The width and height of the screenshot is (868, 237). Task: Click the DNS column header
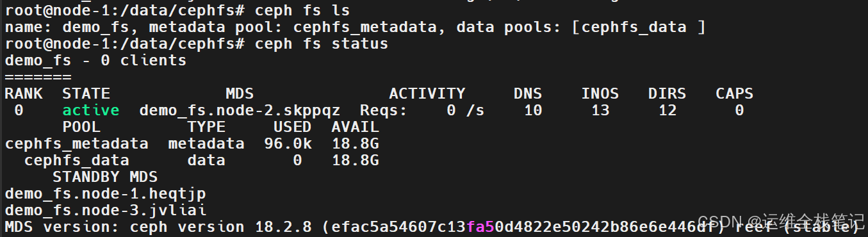(528, 94)
